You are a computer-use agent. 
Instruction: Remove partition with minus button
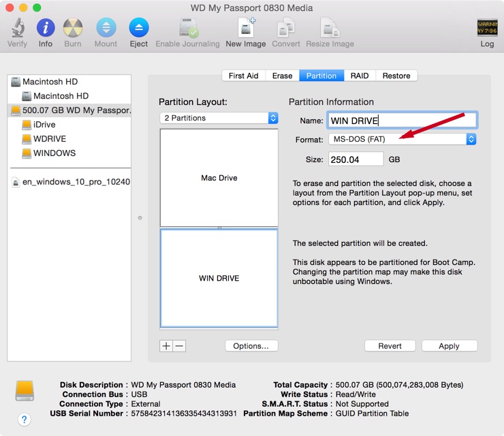click(179, 346)
